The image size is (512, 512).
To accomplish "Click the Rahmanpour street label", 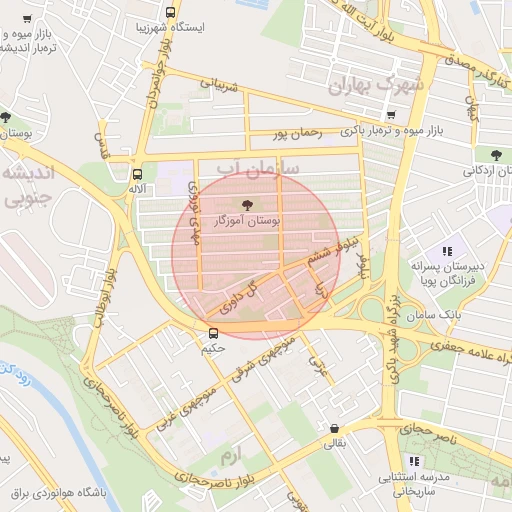I will pos(298,134).
